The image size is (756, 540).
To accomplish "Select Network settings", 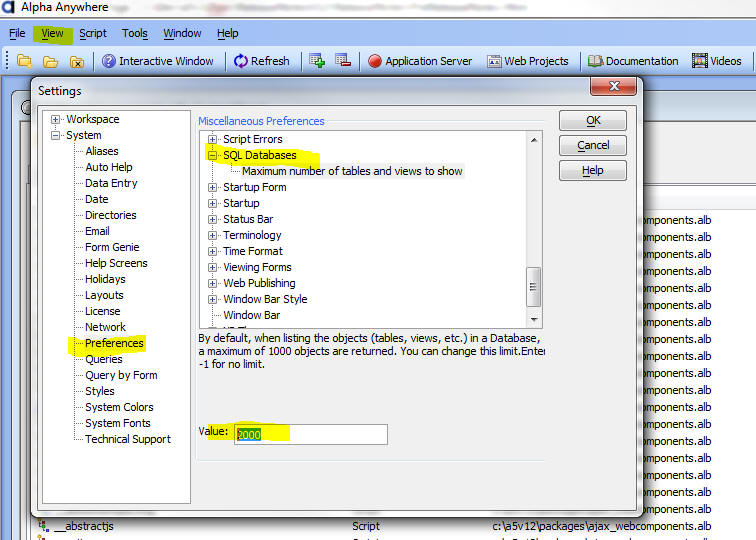I will point(105,327).
